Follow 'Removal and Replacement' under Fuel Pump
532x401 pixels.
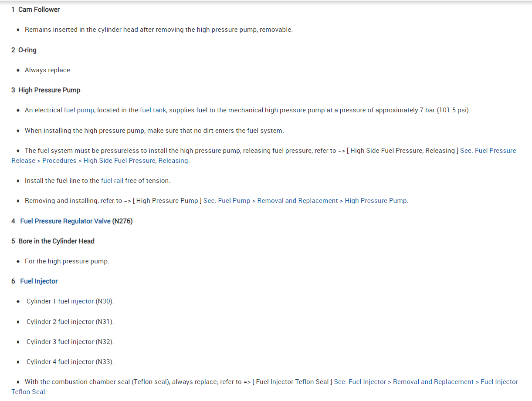(x=298, y=201)
